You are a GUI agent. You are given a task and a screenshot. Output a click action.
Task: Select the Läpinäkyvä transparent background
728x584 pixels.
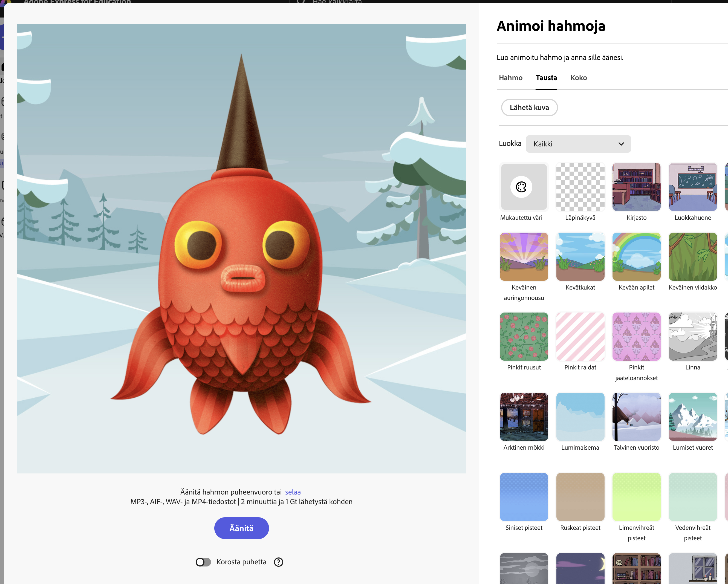click(x=580, y=187)
